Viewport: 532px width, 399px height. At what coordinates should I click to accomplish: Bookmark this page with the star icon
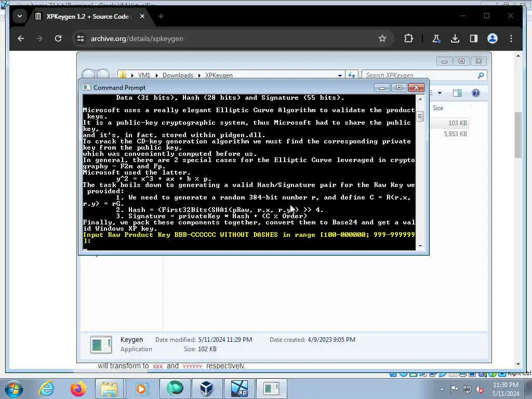point(382,38)
